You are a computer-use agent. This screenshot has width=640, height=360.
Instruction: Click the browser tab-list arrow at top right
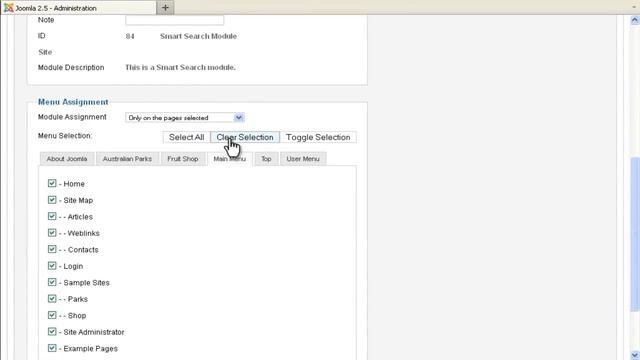tap(634, 7)
